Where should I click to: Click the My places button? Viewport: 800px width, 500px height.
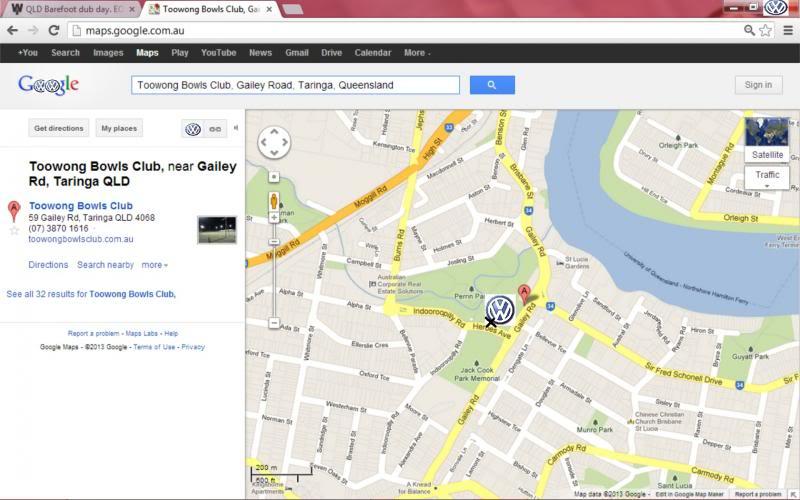pos(119,128)
